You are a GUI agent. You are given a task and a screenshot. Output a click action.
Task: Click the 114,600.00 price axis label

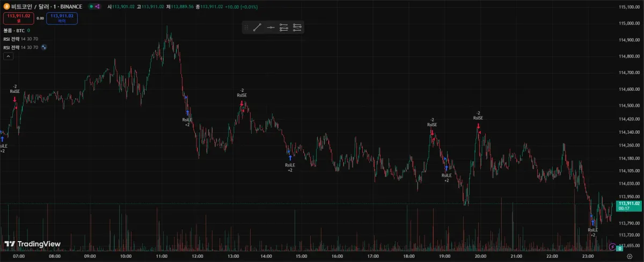629,90
